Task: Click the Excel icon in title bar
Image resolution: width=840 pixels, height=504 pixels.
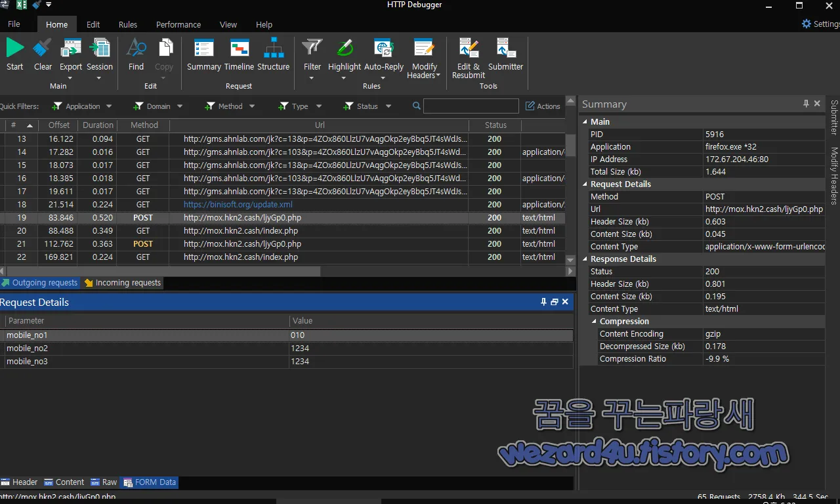Action: [21, 5]
